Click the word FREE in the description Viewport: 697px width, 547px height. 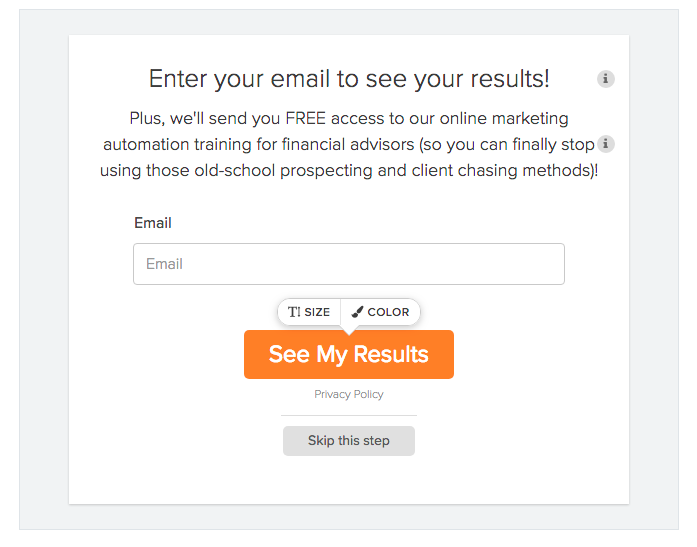coord(305,119)
